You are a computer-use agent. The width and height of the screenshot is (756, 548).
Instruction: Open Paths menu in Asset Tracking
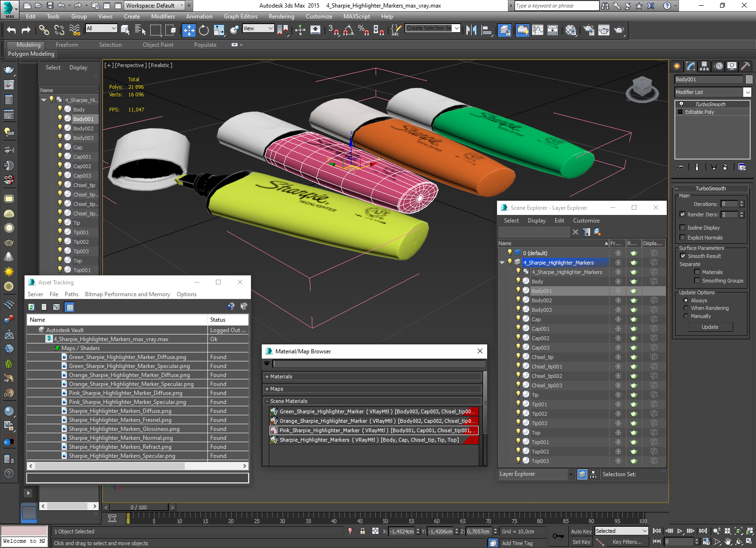click(x=72, y=294)
